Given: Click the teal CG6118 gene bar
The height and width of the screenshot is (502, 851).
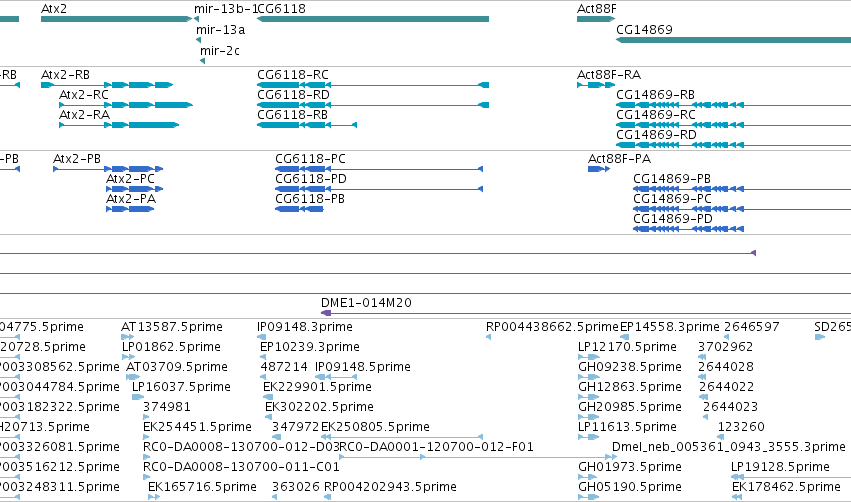Looking at the screenshot, I should [373, 19].
